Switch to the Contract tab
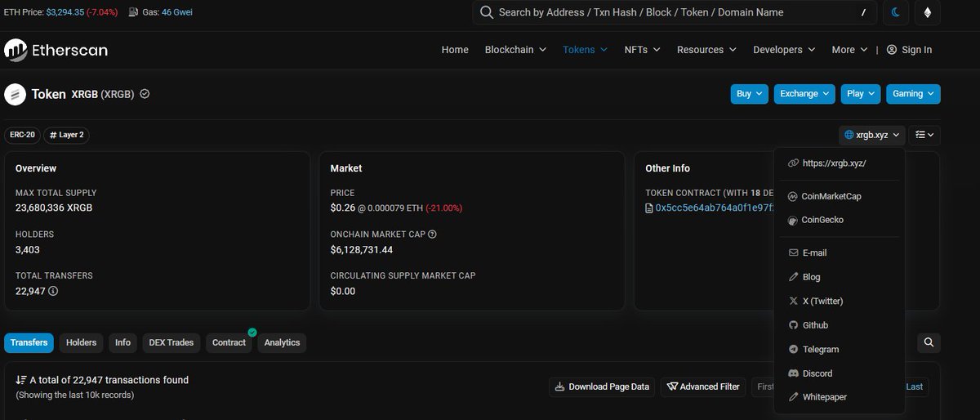Viewport: 980px width, 420px height. (x=229, y=342)
